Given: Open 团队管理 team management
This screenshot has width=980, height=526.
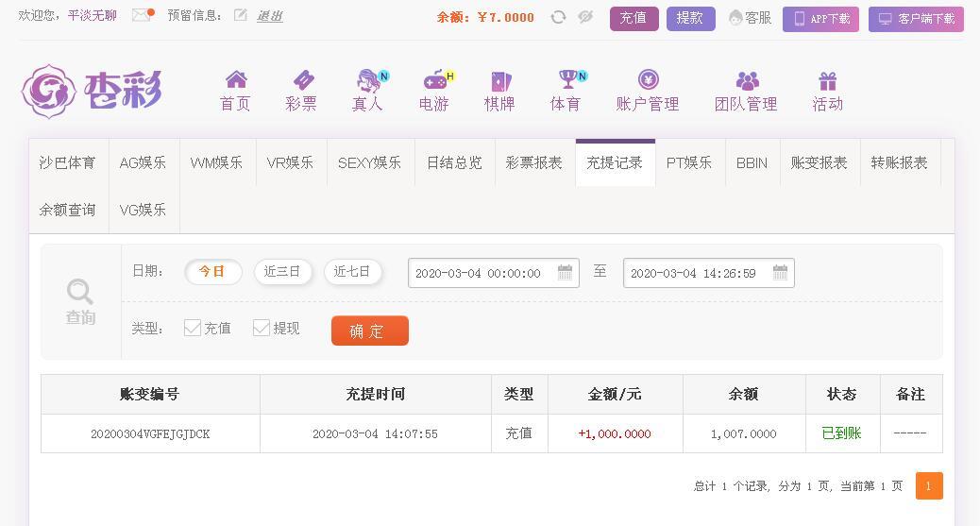Looking at the screenshot, I should [x=746, y=91].
